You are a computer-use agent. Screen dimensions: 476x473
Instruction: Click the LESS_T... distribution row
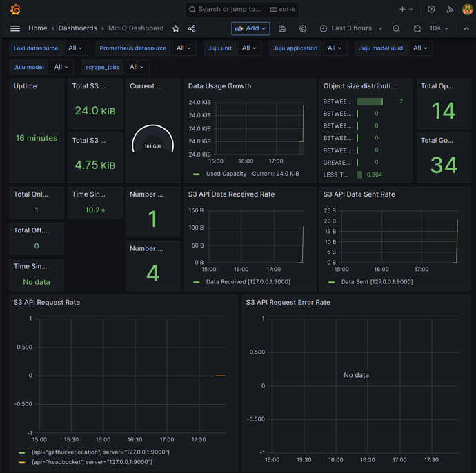click(x=364, y=174)
